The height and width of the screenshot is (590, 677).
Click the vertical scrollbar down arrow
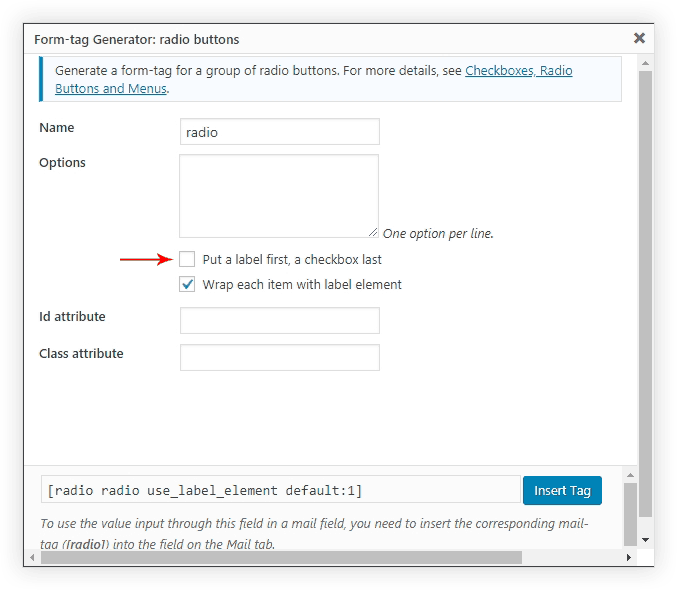coord(644,539)
